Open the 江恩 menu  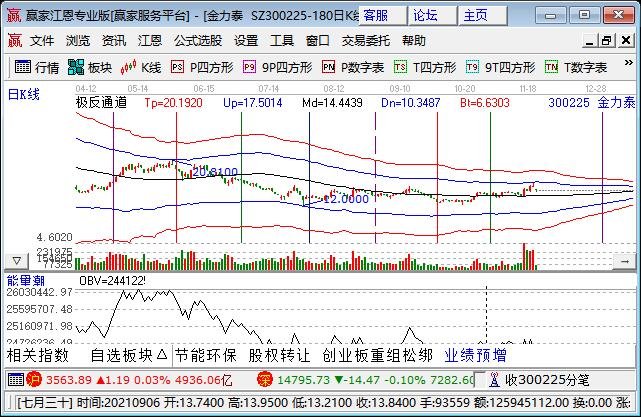(150, 40)
